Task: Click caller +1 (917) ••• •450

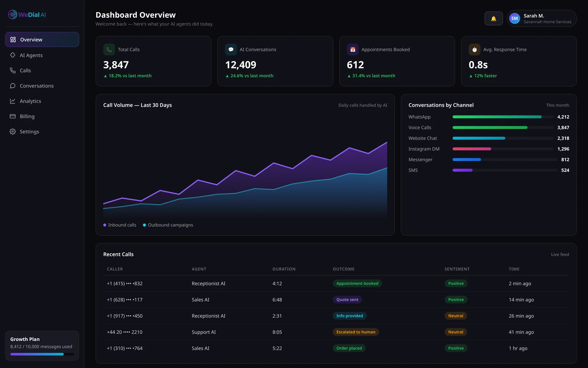Action: 125,316
